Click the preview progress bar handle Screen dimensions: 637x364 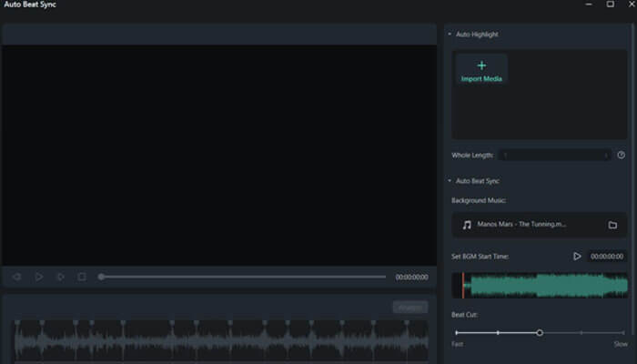(x=101, y=277)
